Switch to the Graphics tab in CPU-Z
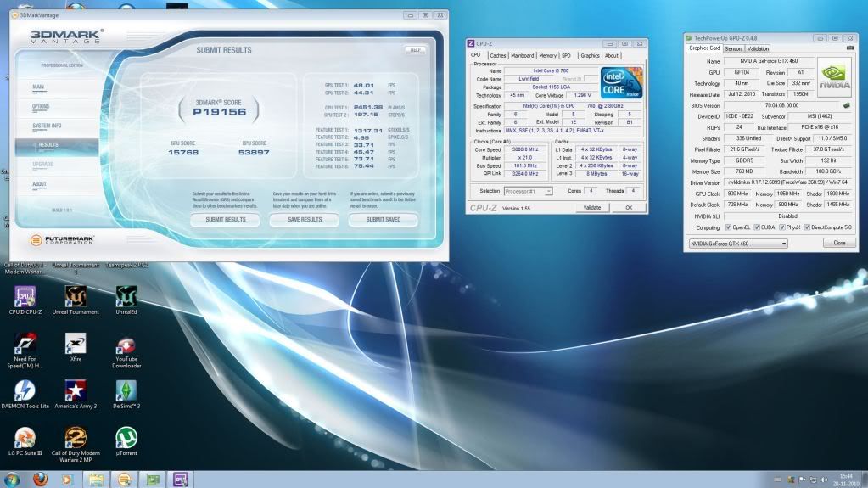The width and height of the screenshot is (868, 488). (x=590, y=55)
